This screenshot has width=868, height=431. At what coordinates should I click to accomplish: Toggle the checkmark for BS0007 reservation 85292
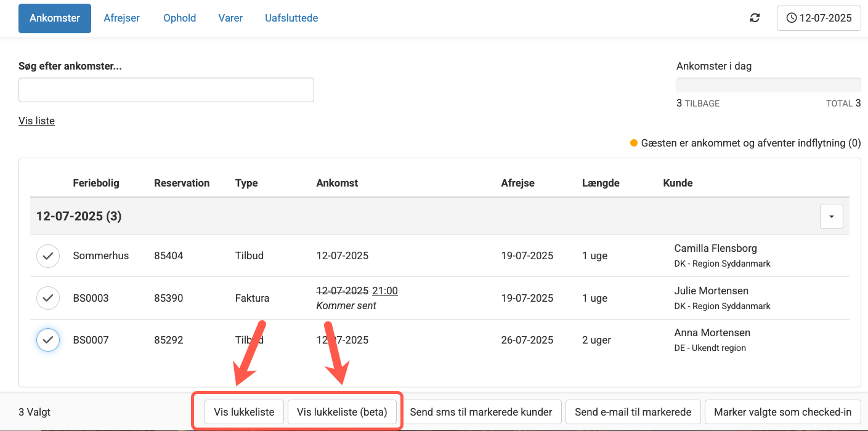click(x=48, y=340)
